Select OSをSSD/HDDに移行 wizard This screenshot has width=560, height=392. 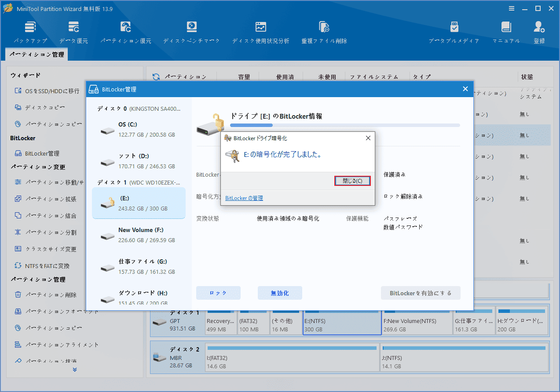coord(47,91)
